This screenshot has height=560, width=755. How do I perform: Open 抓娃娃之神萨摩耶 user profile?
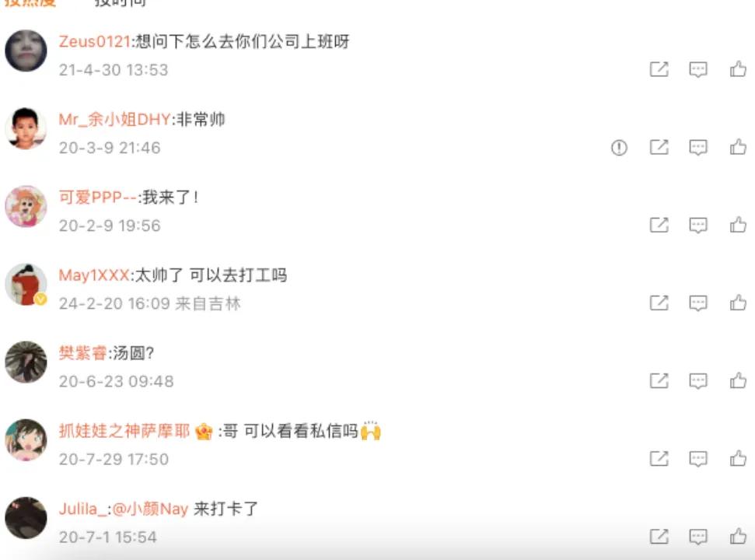click(124, 431)
